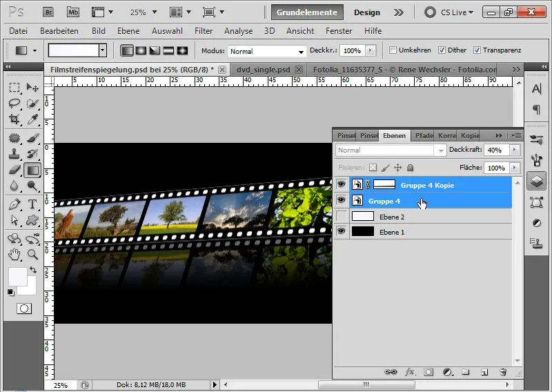
Task: Select the Brush tool
Action: click(32, 138)
